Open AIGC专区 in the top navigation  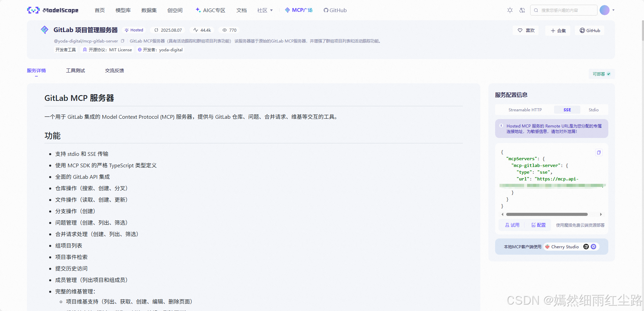211,10
